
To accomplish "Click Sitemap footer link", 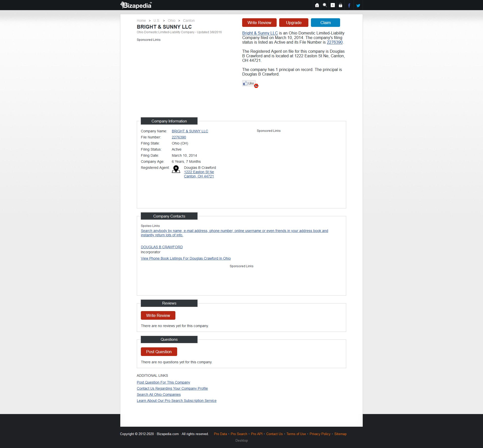I will tap(340, 434).
